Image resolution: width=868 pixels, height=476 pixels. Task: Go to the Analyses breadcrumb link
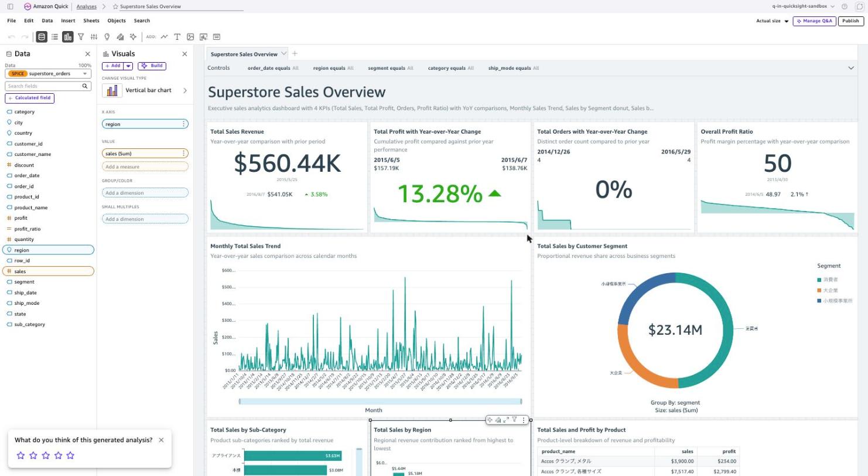tap(87, 6)
